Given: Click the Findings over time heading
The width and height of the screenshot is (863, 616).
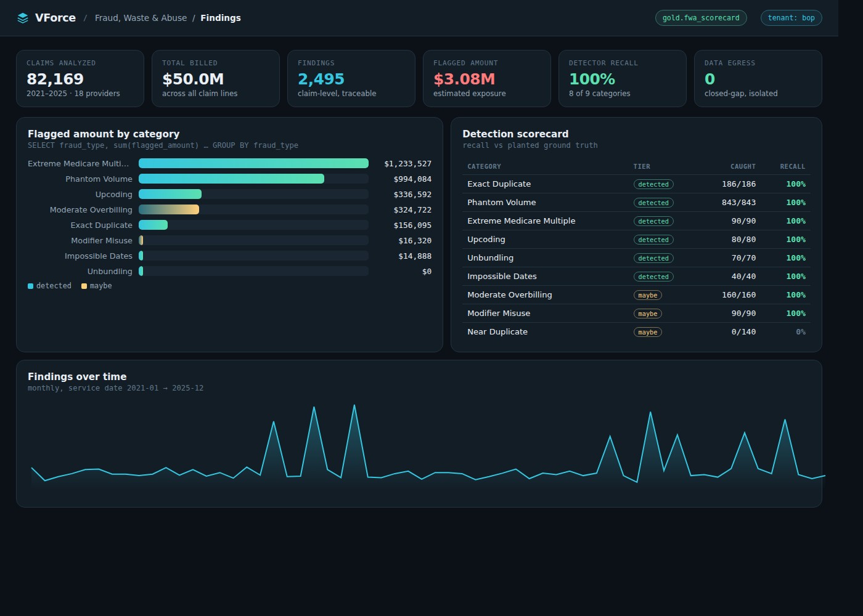Looking at the screenshot, I should pyautogui.click(x=77, y=376).
